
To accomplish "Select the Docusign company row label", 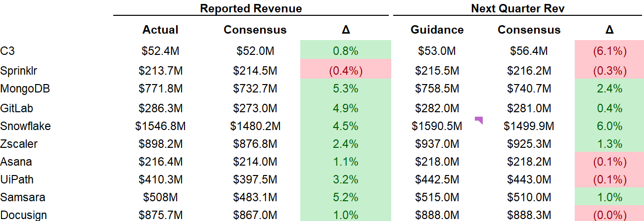I will pos(24,215).
